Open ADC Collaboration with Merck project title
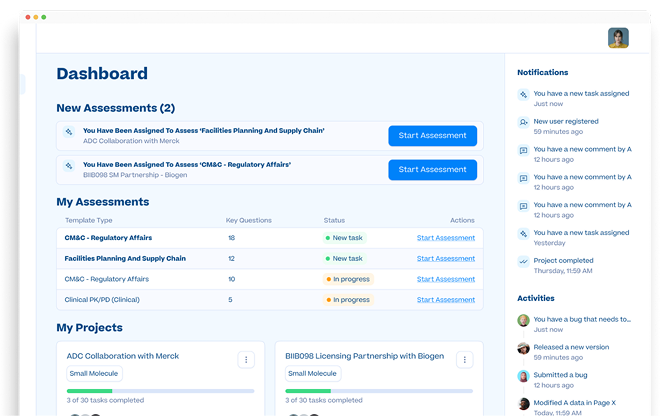The image size is (661, 416). pos(123,356)
